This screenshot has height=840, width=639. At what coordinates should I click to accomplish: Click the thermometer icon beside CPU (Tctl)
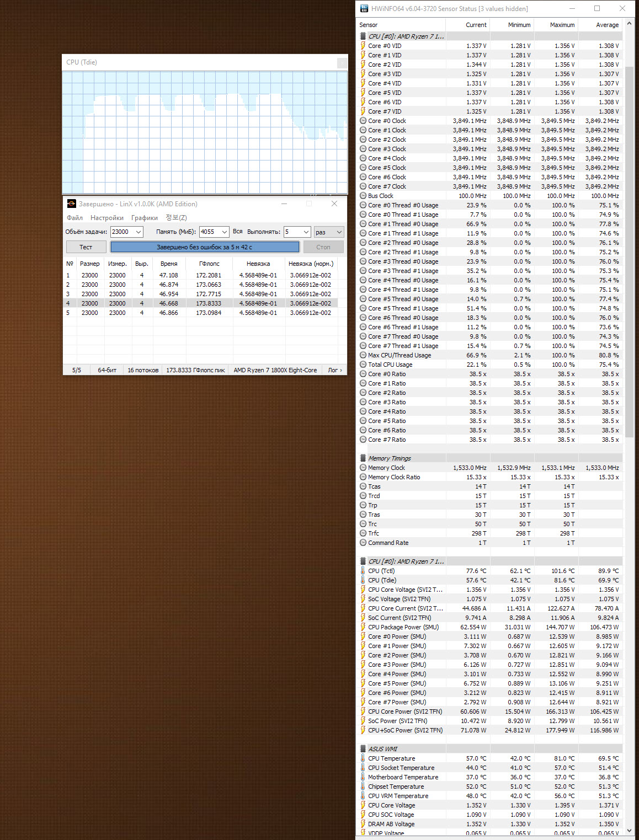coord(363,571)
